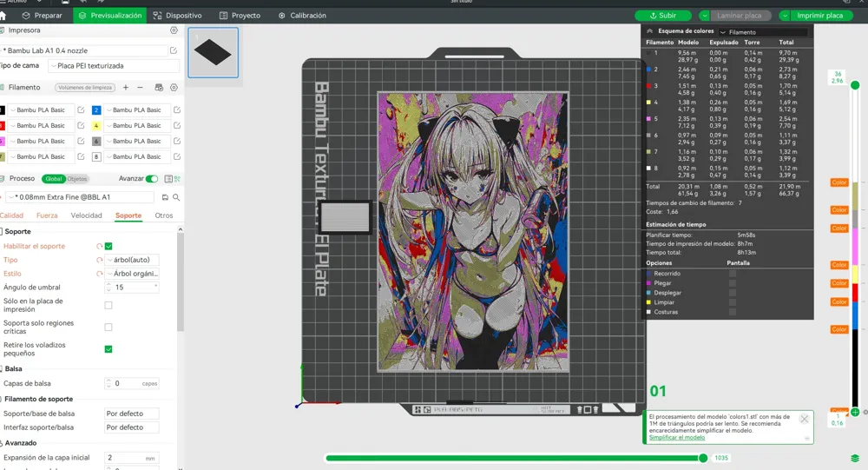The height and width of the screenshot is (470, 868).
Task: Open filament 2 Bambu PLA Basic dropdown
Action: [137, 110]
